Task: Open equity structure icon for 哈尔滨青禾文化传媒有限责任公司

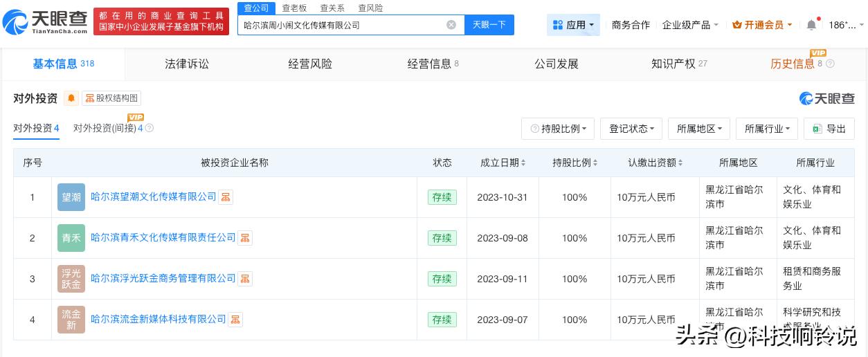Action: pyautogui.click(x=245, y=238)
